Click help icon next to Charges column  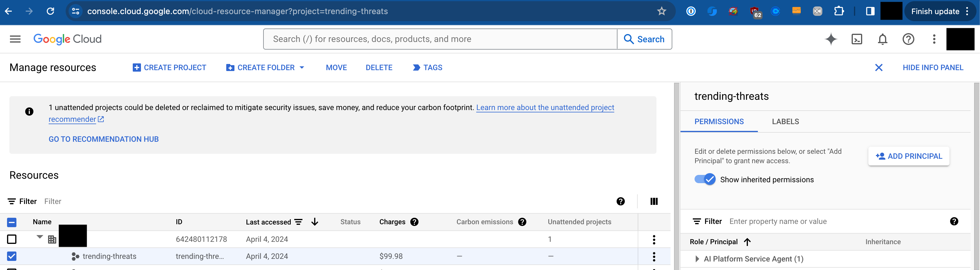[414, 222]
